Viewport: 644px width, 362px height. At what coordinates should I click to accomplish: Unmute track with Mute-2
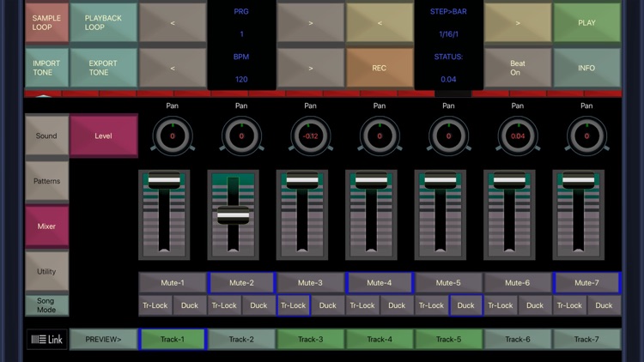pos(241,283)
